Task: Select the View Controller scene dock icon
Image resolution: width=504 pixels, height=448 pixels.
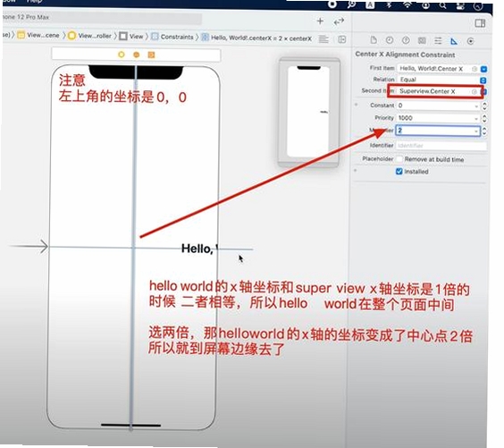Action: [122, 55]
